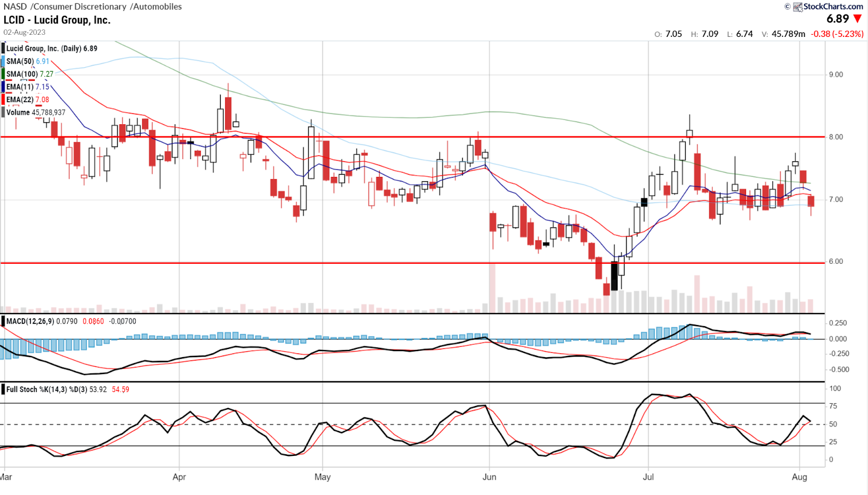Image resolution: width=868 pixels, height=495 pixels.
Task: Click the SMA(100) value "7.27"
Action: pos(47,74)
